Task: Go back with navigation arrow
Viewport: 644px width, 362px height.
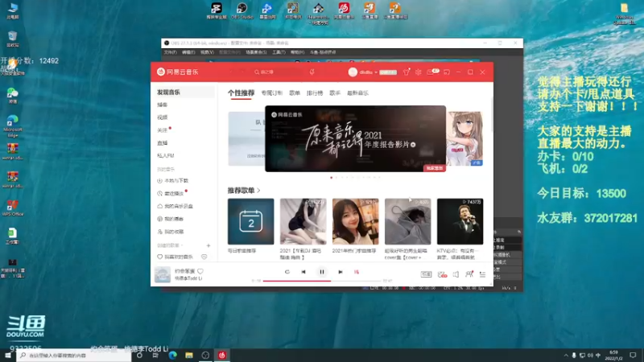Action: point(231,72)
